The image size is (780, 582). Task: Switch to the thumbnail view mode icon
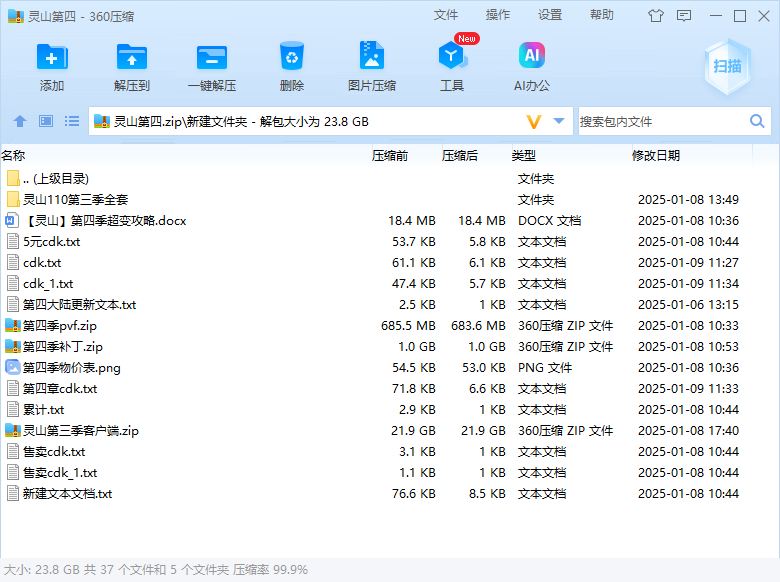pyautogui.click(x=46, y=121)
